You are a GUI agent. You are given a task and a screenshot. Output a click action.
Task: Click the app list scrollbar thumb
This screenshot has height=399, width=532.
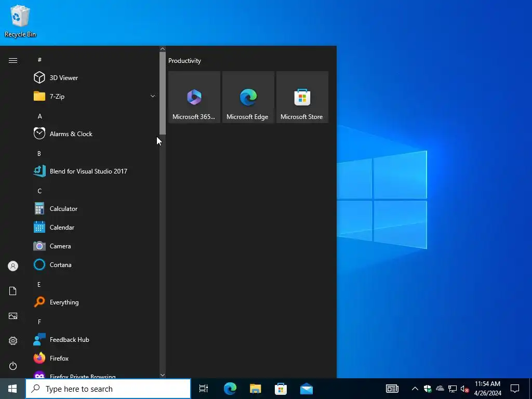click(163, 93)
